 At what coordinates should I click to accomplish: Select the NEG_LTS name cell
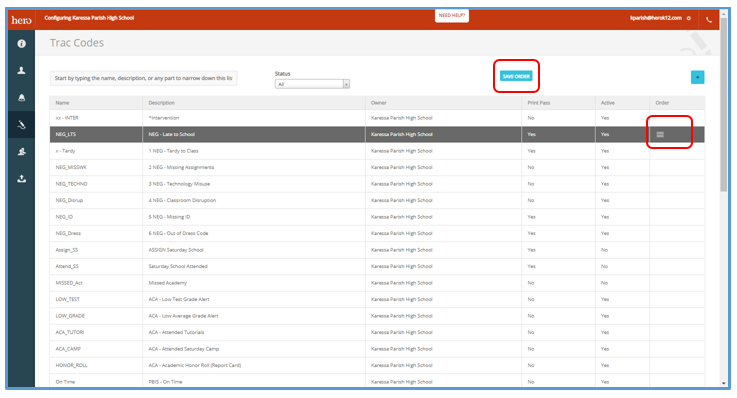coord(66,134)
